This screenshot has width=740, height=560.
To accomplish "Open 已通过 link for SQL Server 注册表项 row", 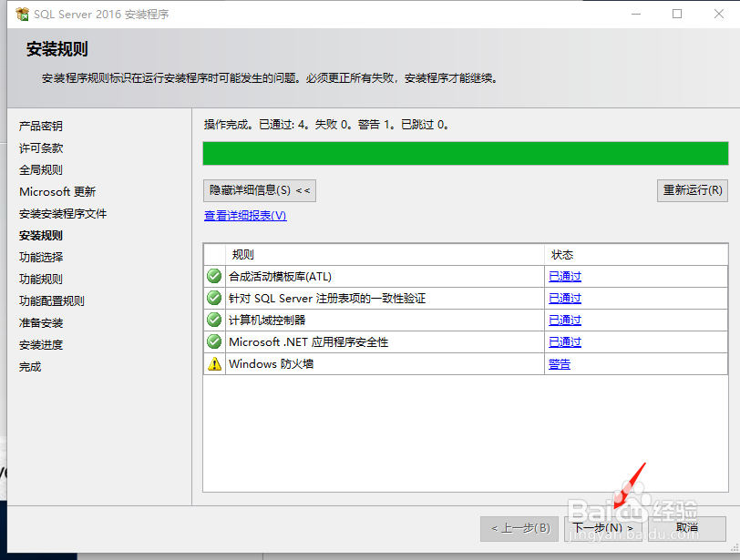I will (565, 299).
